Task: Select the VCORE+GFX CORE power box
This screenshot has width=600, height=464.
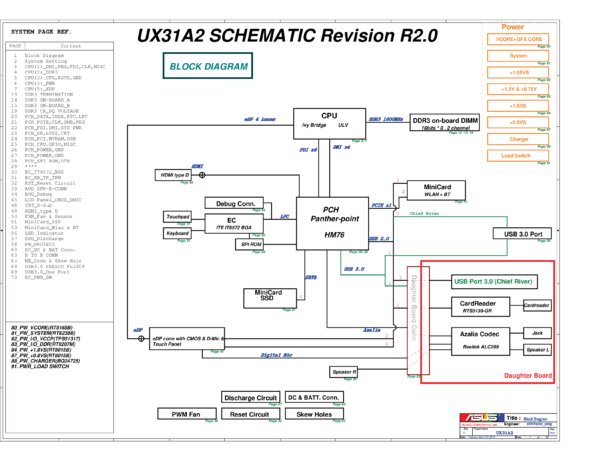Action: coord(518,39)
